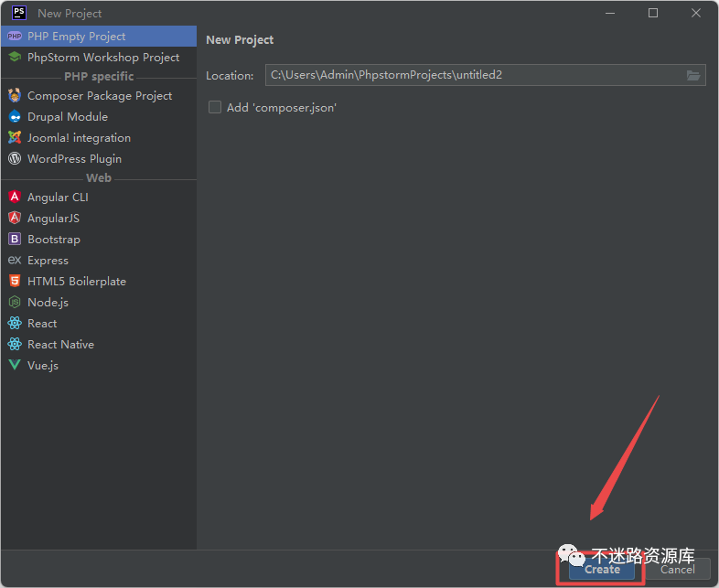Image resolution: width=719 pixels, height=588 pixels.
Task: Click the Bootstrap B icon
Action: (x=15, y=239)
